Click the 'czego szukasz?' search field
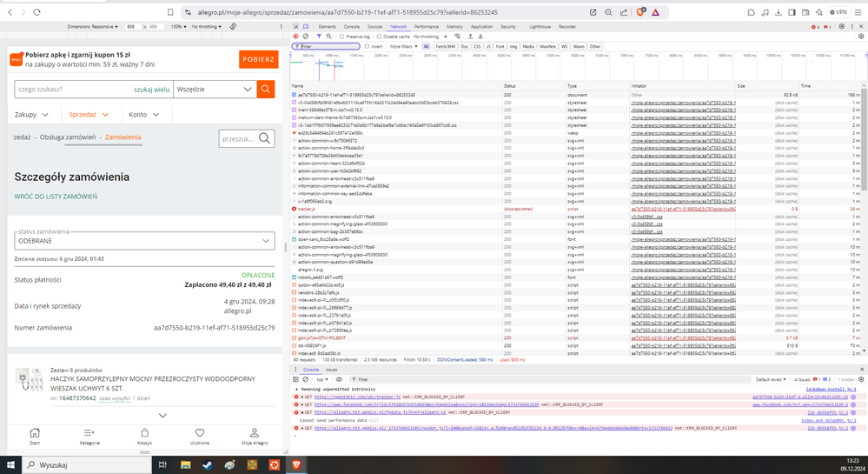Image resolution: width=868 pixels, height=474 pixels. click(74, 90)
